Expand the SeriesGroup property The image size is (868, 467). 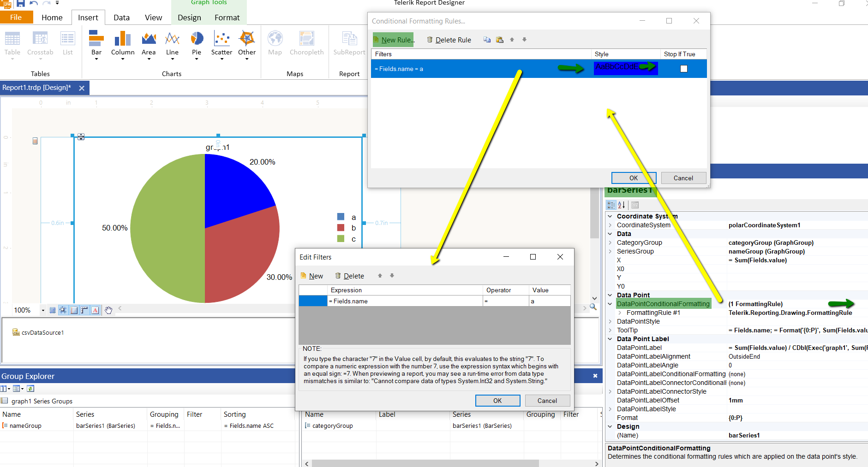pos(610,251)
